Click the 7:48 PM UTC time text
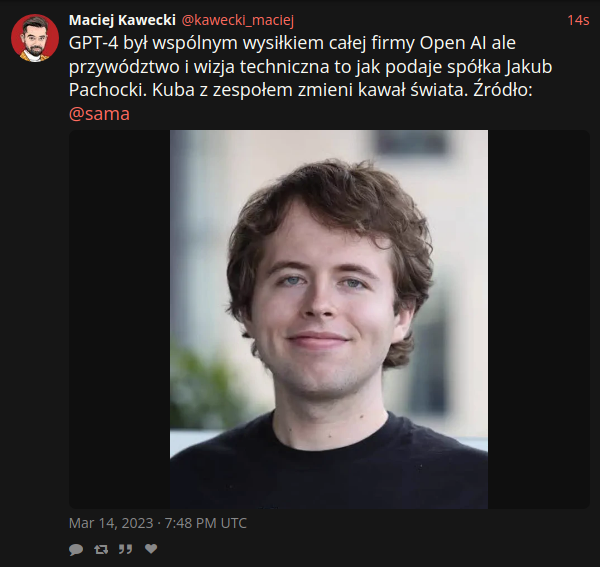The height and width of the screenshot is (567, 600). (x=206, y=523)
